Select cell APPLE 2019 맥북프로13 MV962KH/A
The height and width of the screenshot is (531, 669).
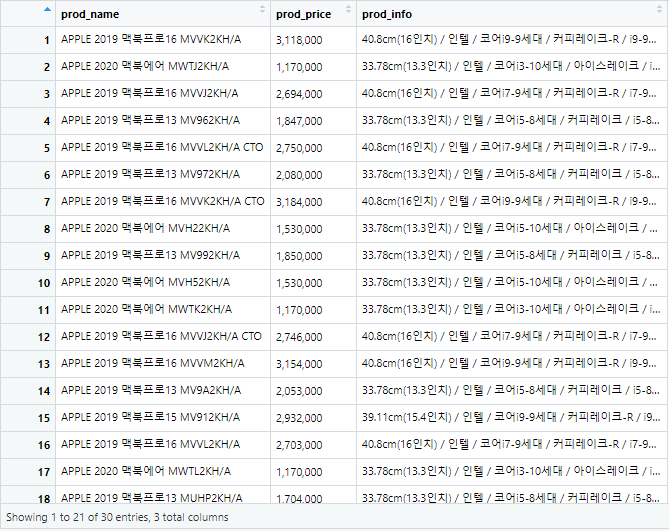tap(163, 121)
